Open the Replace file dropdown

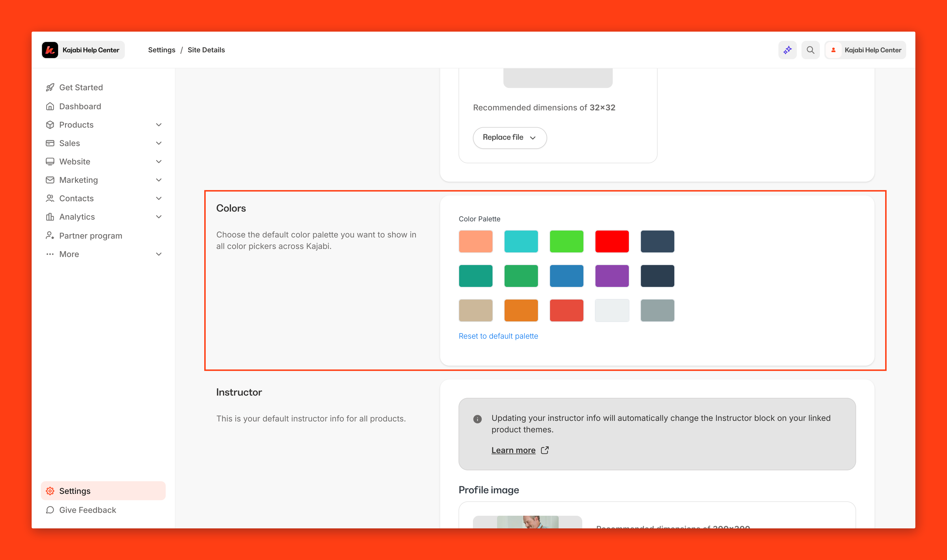pyautogui.click(x=509, y=137)
